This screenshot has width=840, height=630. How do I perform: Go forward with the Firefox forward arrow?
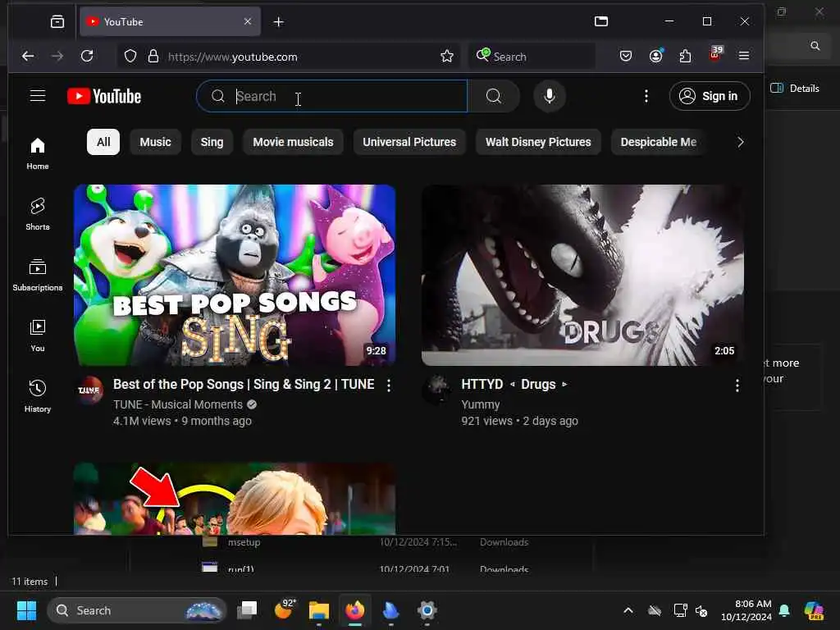pos(57,56)
